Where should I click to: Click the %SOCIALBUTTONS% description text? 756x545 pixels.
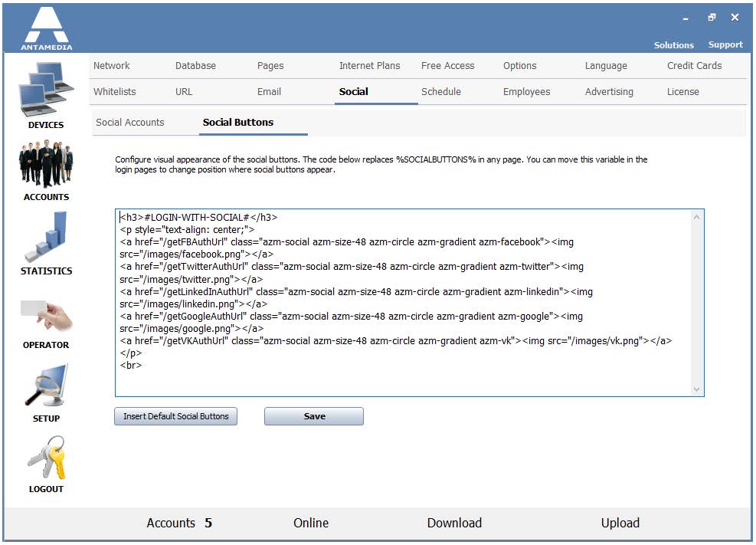436,159
